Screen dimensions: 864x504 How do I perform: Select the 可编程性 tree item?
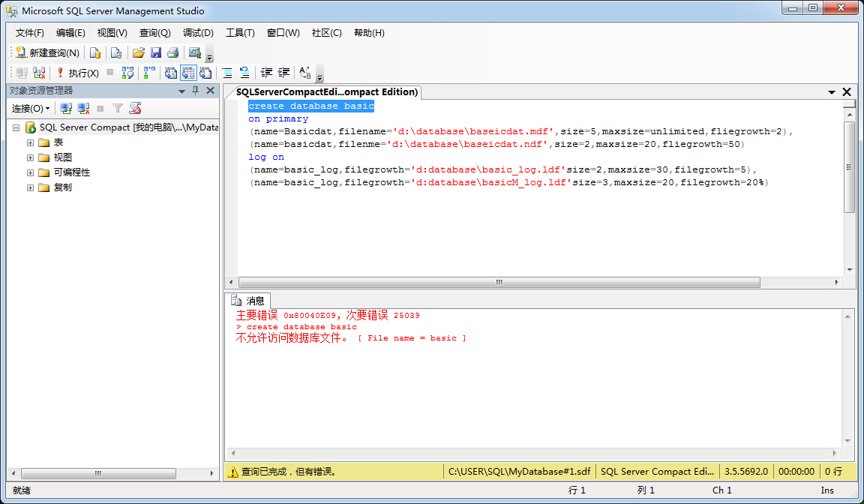pyautogui.click(x=72, y=172)
